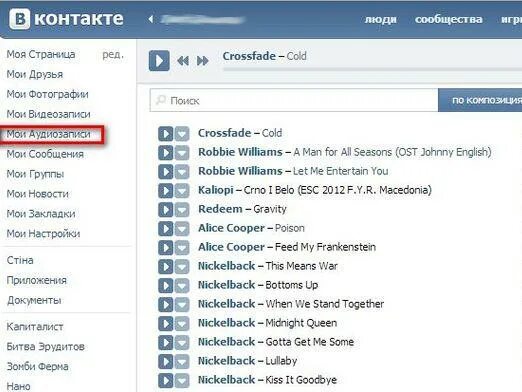Click ред. edit link
Viewport: 522px width, 392px height.
(x=113, y=55)
